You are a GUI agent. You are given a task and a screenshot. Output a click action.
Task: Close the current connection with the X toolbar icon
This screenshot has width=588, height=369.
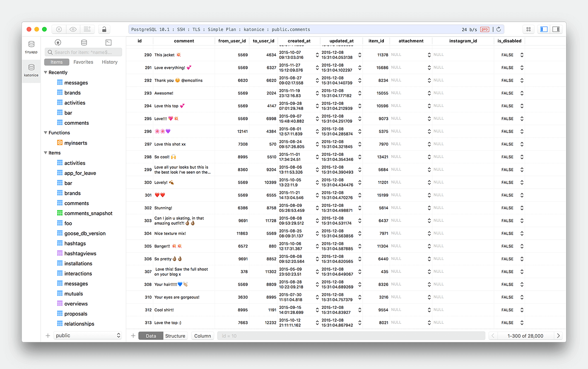pyautogui.click(x=59, y=29)
